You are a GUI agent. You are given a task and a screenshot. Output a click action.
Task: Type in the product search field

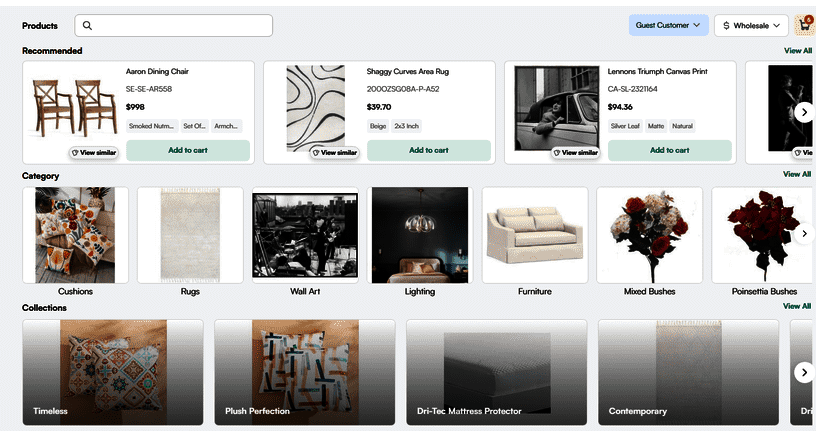tap(180, 26)
